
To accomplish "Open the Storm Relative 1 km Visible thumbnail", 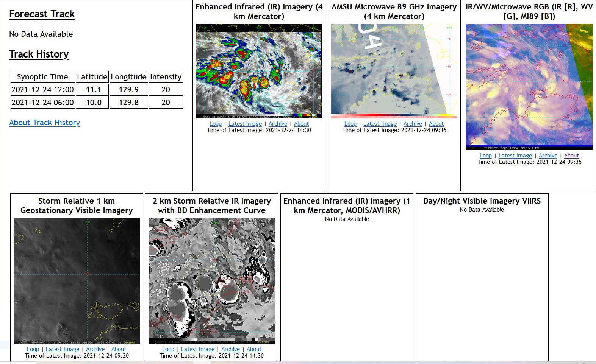I will coord(77,281).
